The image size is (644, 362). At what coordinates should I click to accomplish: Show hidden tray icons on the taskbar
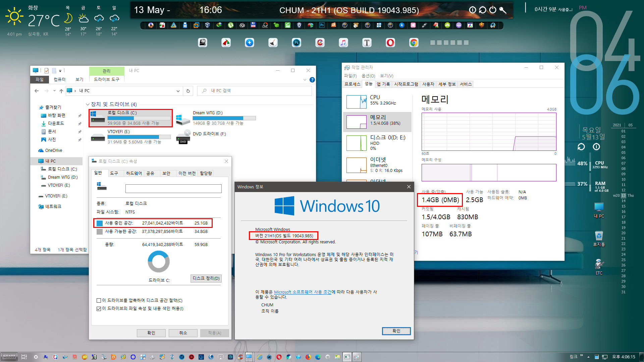[x=588, y=357]
